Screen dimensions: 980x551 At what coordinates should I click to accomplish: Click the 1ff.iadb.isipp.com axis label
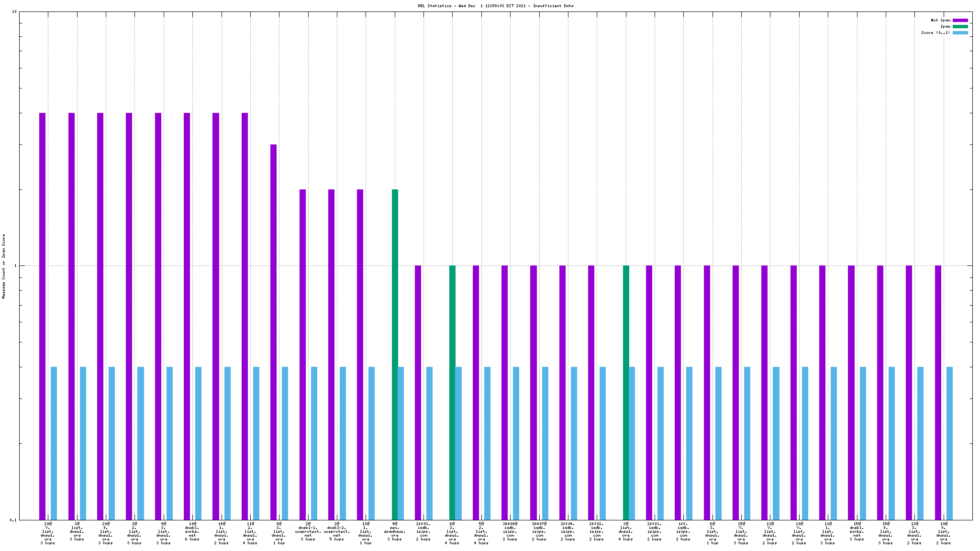coord(683,531)
